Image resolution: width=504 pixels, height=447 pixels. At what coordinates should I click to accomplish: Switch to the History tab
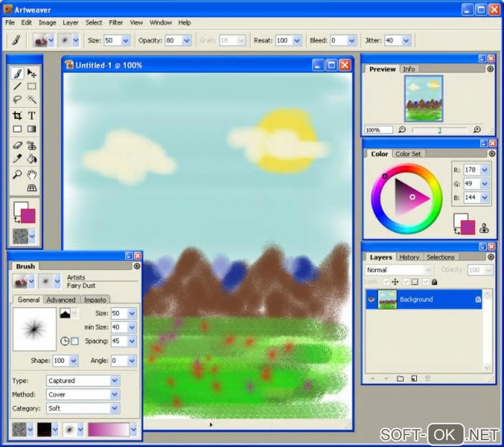[409, 257]
